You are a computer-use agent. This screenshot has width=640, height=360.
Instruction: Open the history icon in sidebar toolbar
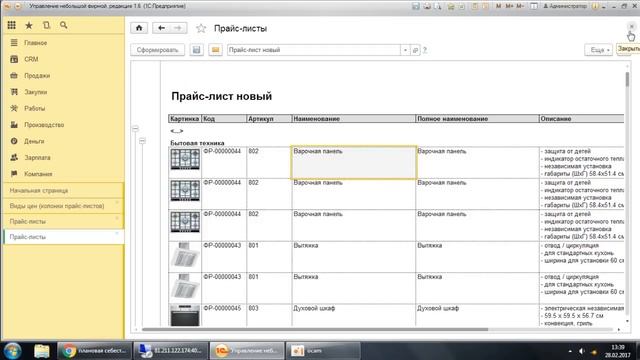(x=47, y=25)
